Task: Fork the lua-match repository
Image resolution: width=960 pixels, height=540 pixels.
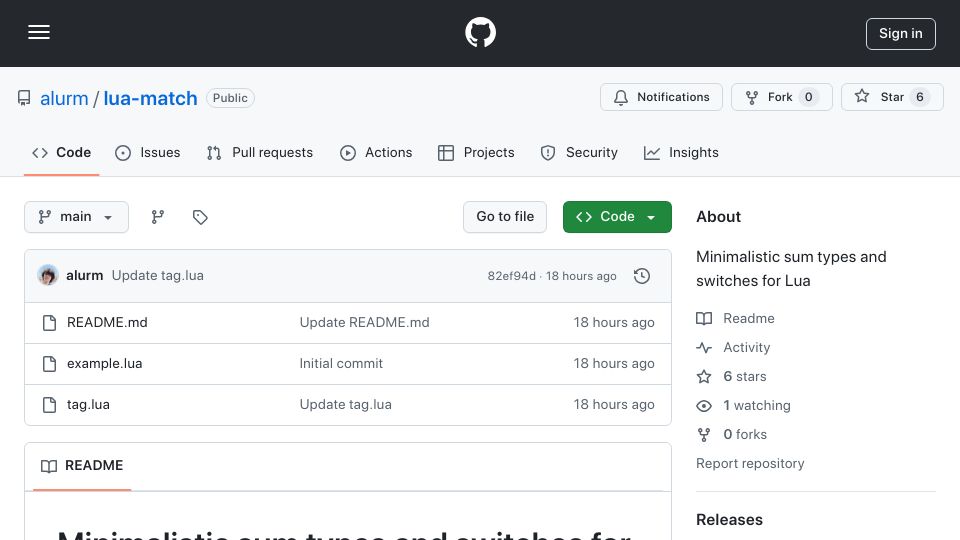Action: 781,97
